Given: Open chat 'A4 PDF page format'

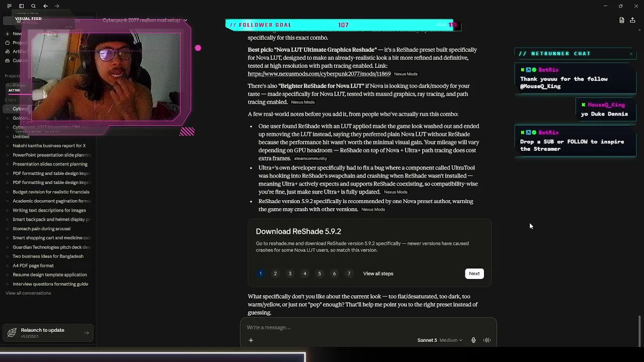Looking at the screenshot, I should coord(49,265).
